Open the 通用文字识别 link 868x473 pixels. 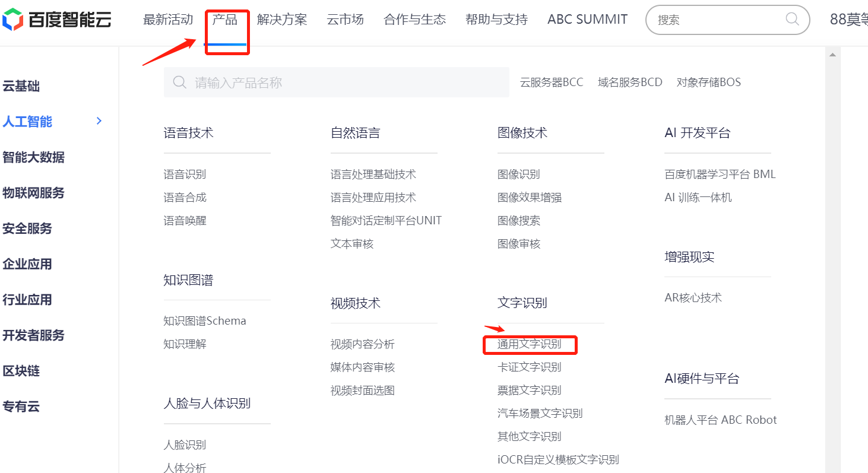(x=530, y=344)
